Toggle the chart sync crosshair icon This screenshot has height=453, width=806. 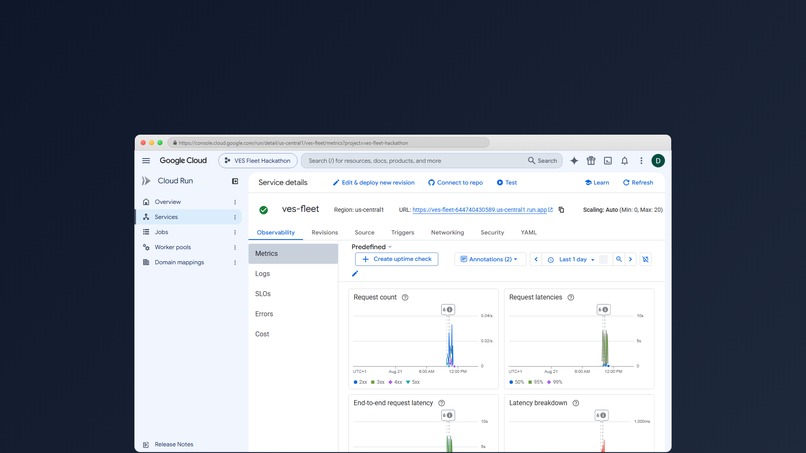pyautogui.click(x=645, y=259)
